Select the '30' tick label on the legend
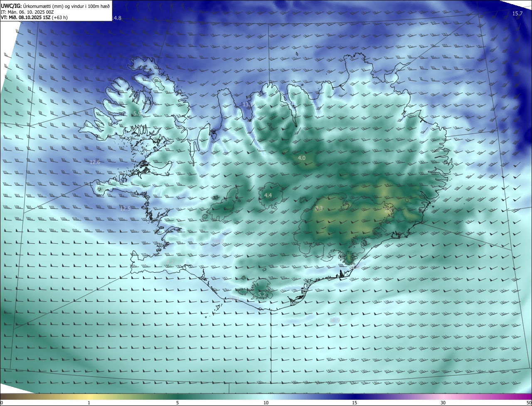The image size is (532, 406). coord(443,403)
